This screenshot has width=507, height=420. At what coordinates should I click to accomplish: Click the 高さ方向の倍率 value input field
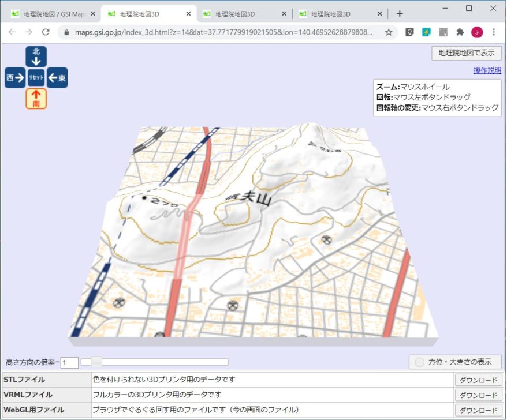69,362
